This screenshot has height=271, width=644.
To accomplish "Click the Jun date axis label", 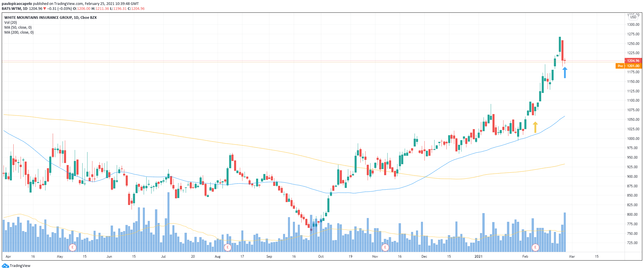I will (x=109, y=257).
